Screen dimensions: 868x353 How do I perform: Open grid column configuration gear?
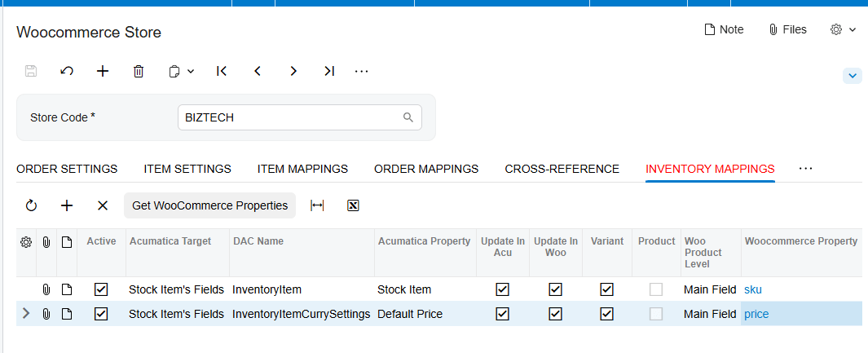[25, 242]
